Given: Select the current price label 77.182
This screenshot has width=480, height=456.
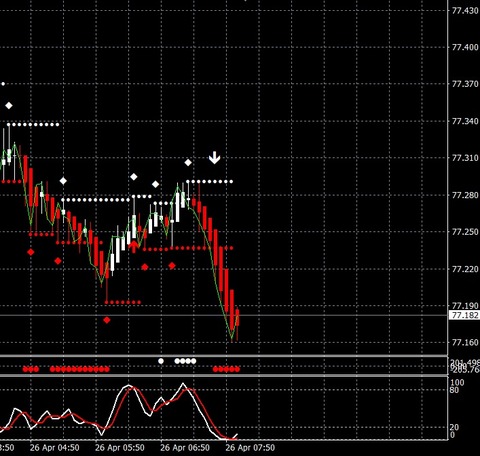Looking at the screenshot, I should coord(465,315).
